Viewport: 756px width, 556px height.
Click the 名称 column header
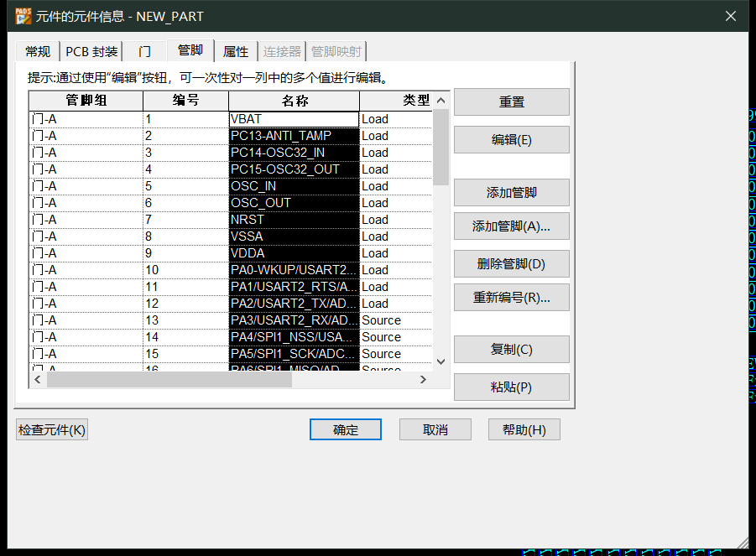295,101
